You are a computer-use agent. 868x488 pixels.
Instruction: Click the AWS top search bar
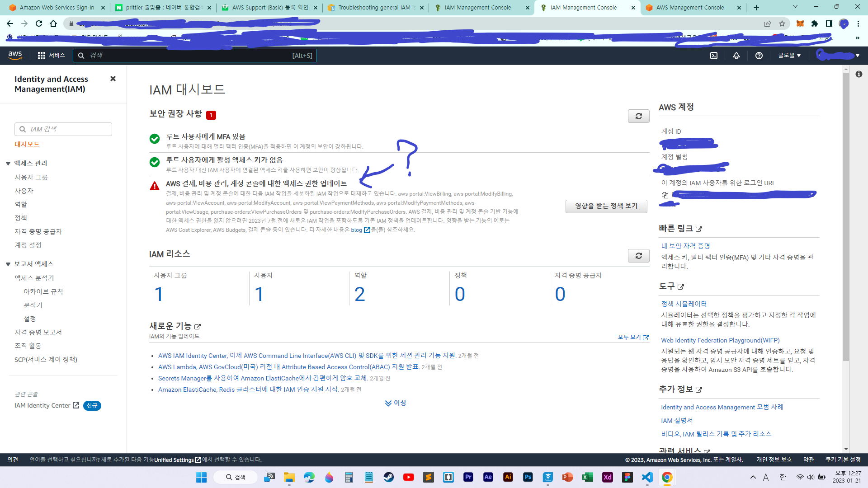pyautogui.click(x=194, y=56)
